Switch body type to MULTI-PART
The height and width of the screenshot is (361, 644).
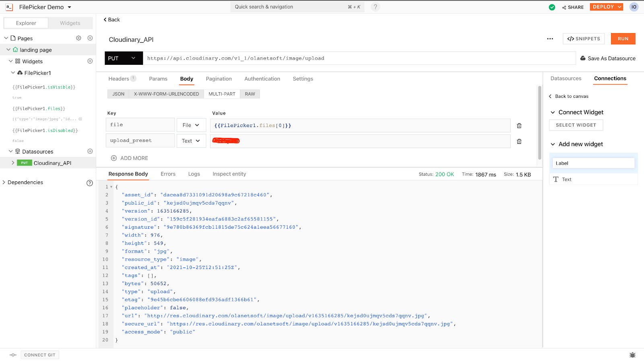(222, 94)
